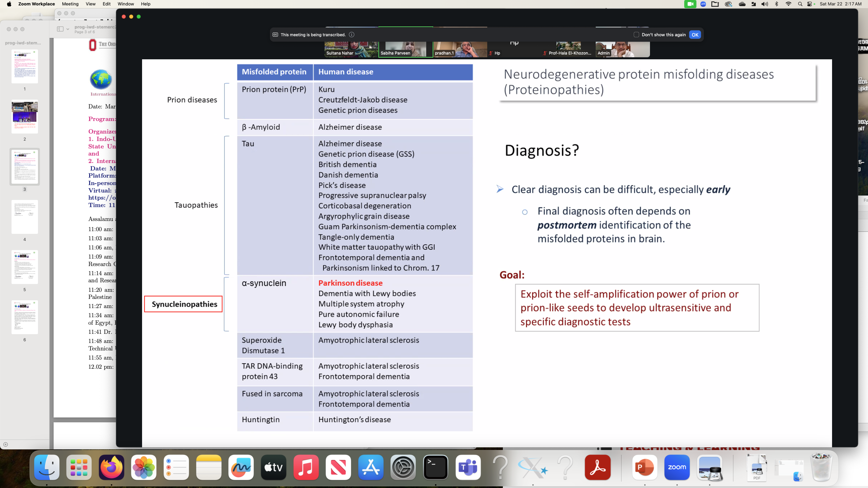This screenshot has height=488, width=868.
Task: Click the transcription info icon
Action: click(x=352, y=35)
